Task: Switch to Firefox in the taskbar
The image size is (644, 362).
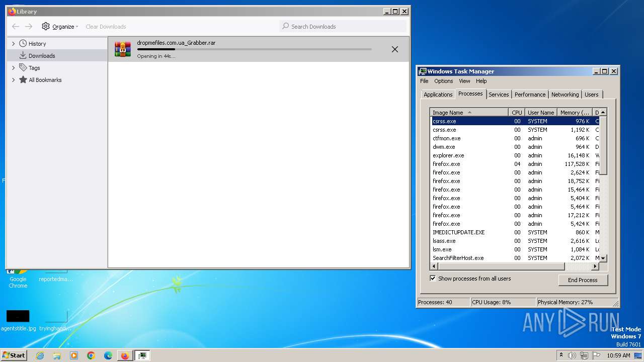Action: [x=125, y=355]
